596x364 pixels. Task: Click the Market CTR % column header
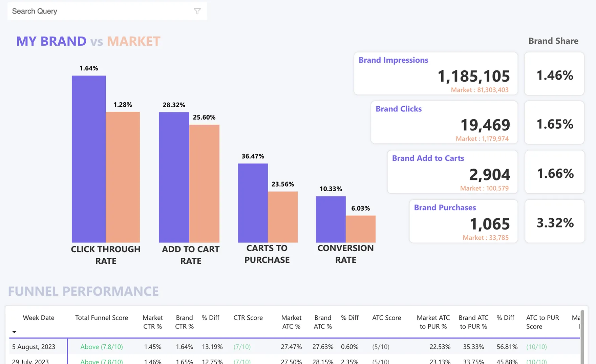click(x=152, y=322)
